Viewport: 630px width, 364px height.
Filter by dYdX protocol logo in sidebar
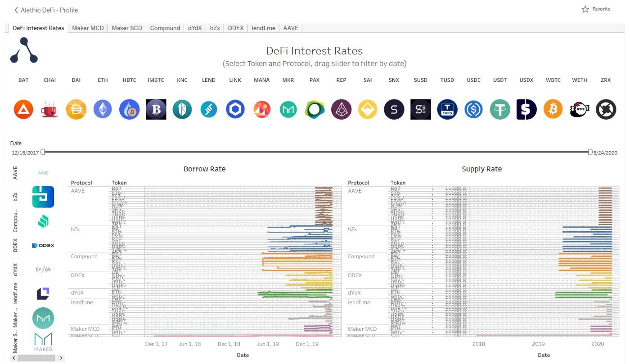[x=43, y=269]
